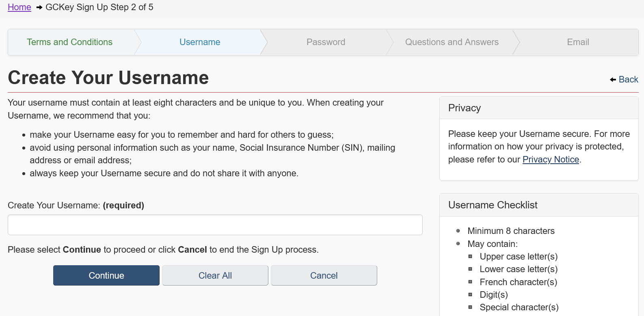Click the 'Special character(s)' checklist item
The height and width of the screenshot is (316, 644).
click(x=519, y=307)
